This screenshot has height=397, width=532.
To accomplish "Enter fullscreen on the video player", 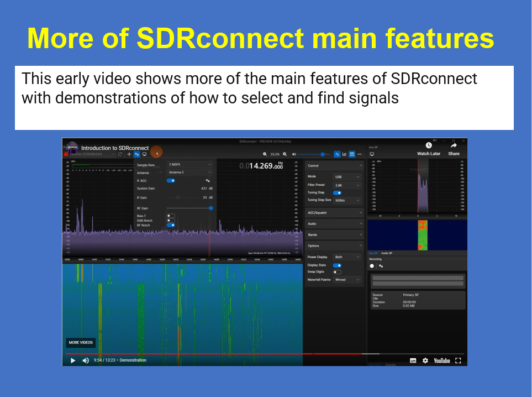I will (458, 361).
